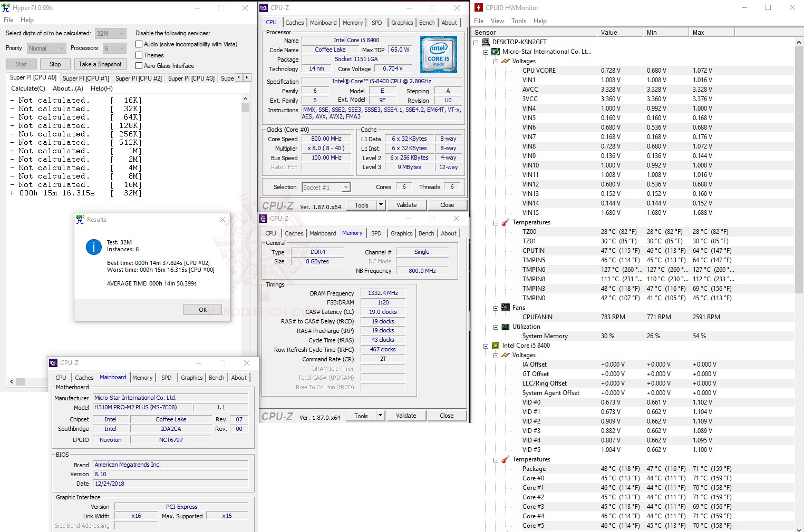Open Graphics tab in CPU-Z Mainboard window

click(x=191, y=378)
